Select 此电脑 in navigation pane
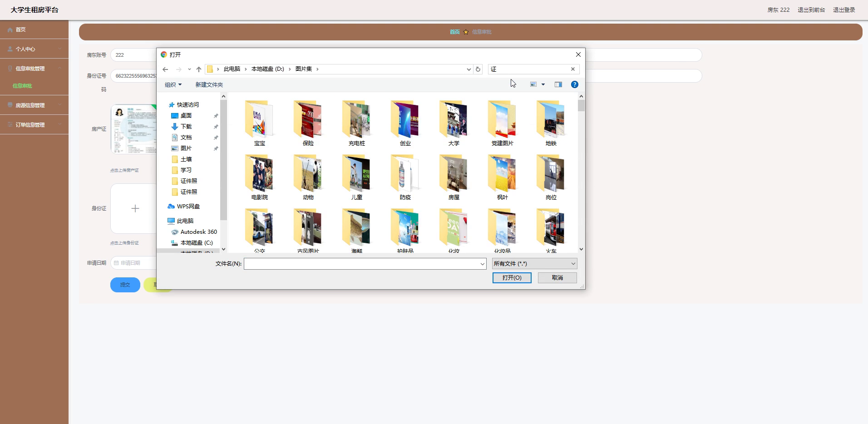This screenshot has width=868, height=424. click(x=185, y=221)
